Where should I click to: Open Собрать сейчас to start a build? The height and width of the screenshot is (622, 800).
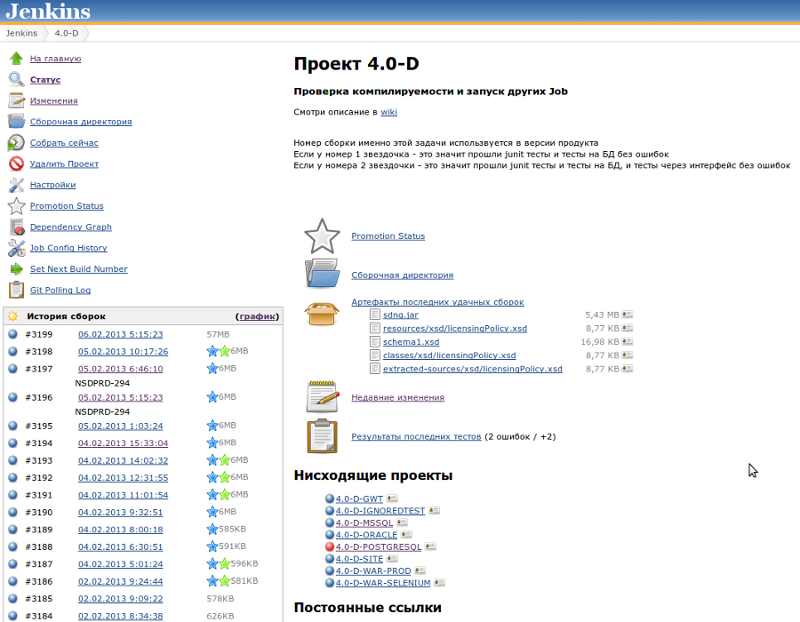[64, 143]
